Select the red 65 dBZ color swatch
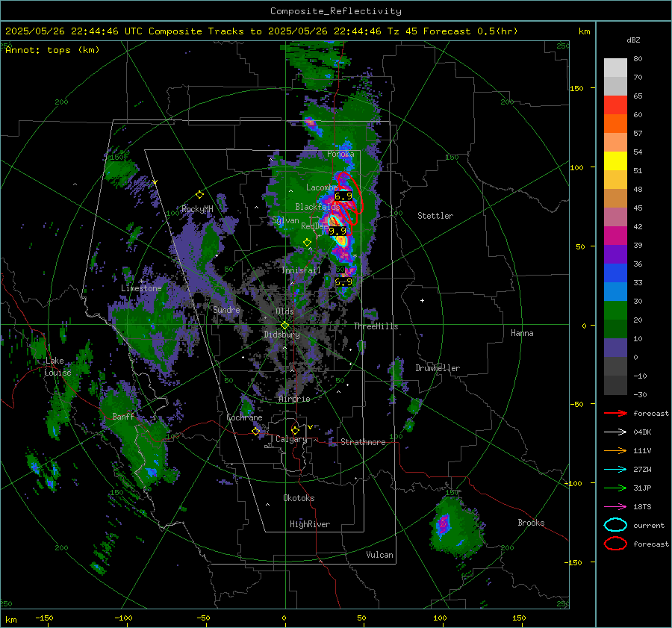672x628 pixels. click(x=615, y=105)
